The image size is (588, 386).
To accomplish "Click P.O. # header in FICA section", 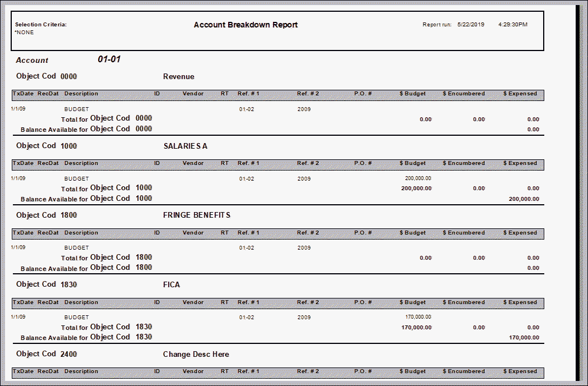I will click(x=363, y=302).
